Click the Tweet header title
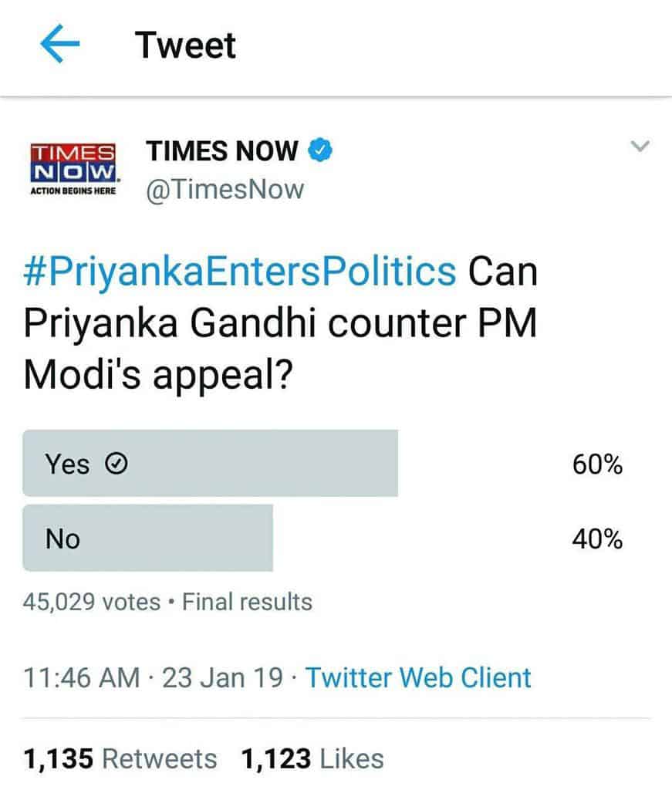The width and height of the screenshot is (672, 790). pos(186,46)
